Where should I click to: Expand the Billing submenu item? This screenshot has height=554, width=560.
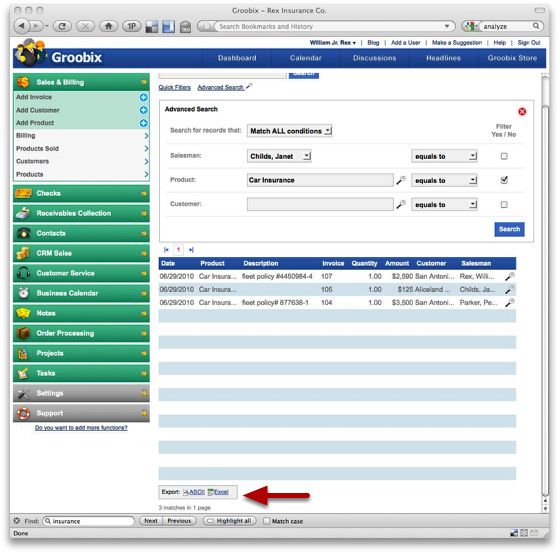click(x=82, y=136)
